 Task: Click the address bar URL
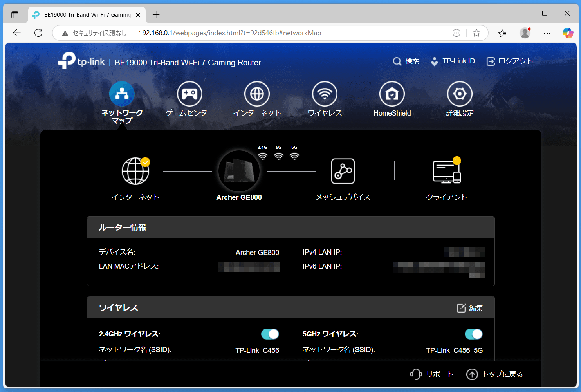[x=230, y=33]
